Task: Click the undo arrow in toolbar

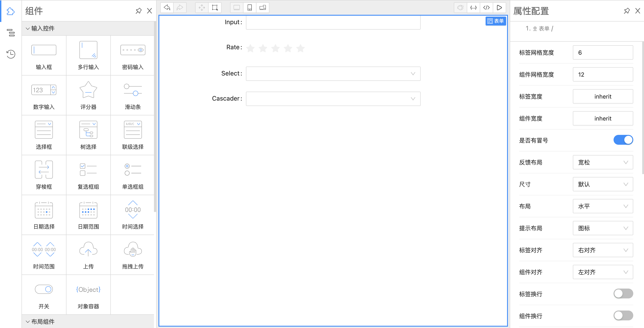Action: [x=167, y=8]
